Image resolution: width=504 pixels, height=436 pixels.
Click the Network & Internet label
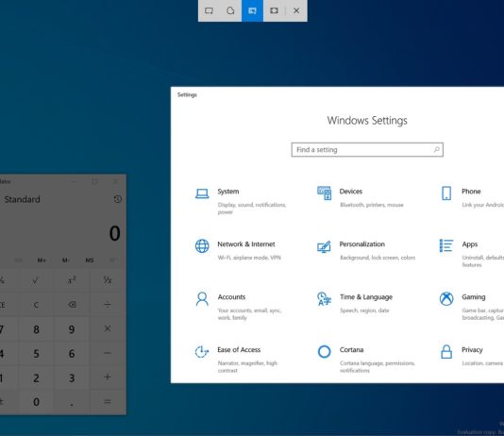click(246, 244)
